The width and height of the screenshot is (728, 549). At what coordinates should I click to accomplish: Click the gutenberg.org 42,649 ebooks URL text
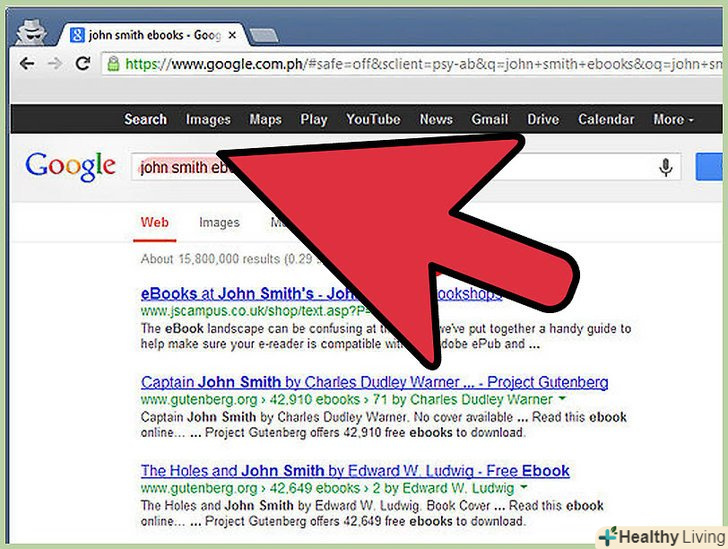tap(327, 488)
